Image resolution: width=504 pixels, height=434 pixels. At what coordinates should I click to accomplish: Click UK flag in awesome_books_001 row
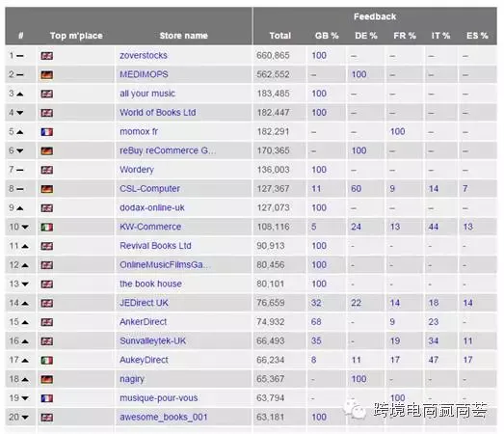(47, 417)
